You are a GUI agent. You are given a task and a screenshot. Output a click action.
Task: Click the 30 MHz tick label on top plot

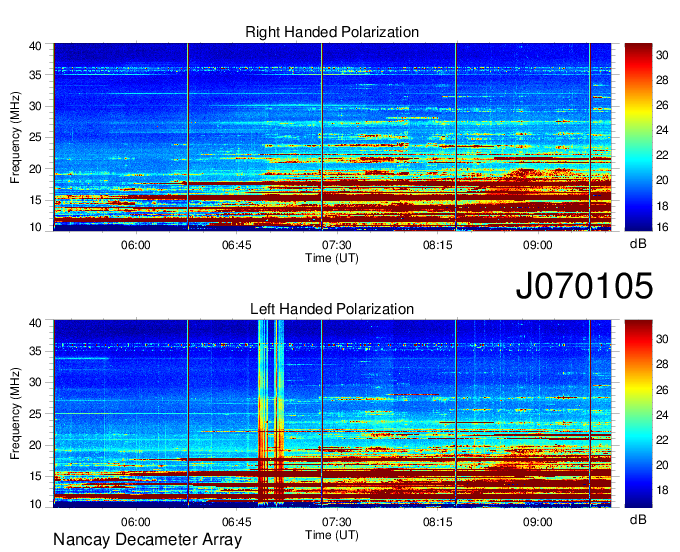pyautogui.click(x=35, y=106)
